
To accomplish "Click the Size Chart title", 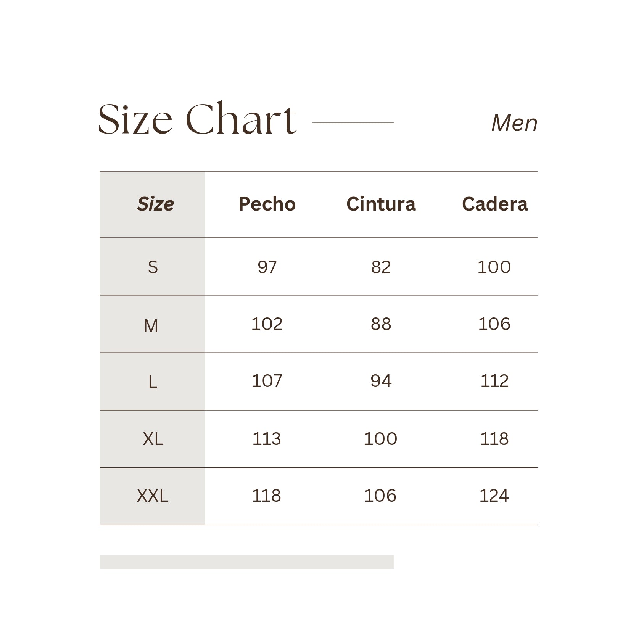I will pyautogui.click(x=197, y=119).
